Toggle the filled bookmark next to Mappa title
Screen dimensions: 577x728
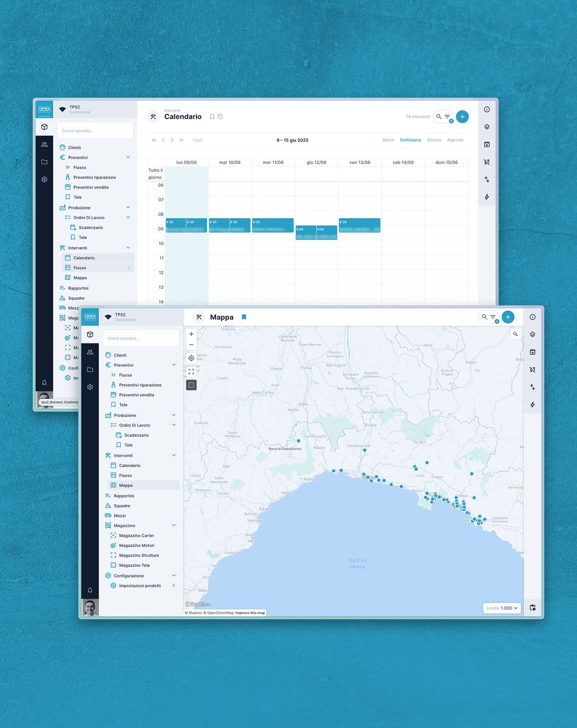pyautogui.click(x=244, y=317)
